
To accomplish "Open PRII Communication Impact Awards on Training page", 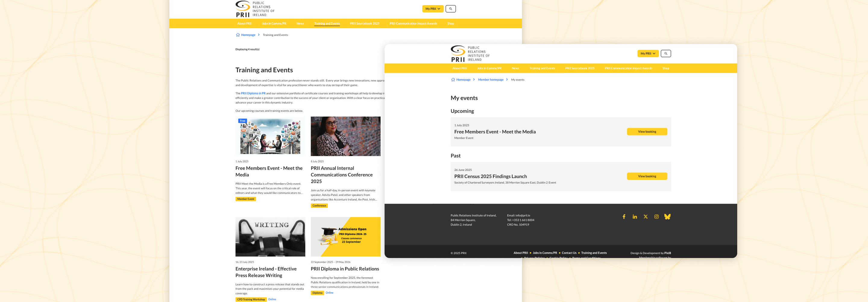I will click(x=413, y=24).
